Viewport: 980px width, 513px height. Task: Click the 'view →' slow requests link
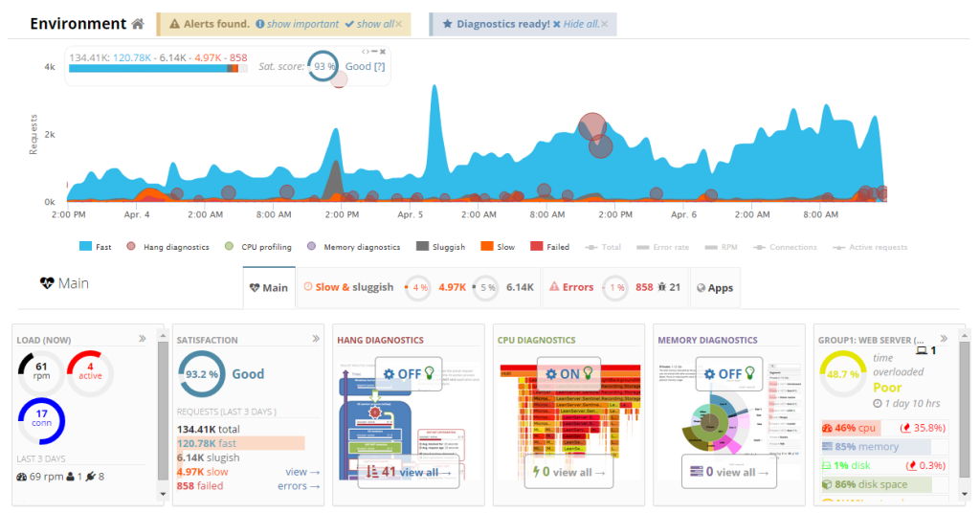[302, 472]
